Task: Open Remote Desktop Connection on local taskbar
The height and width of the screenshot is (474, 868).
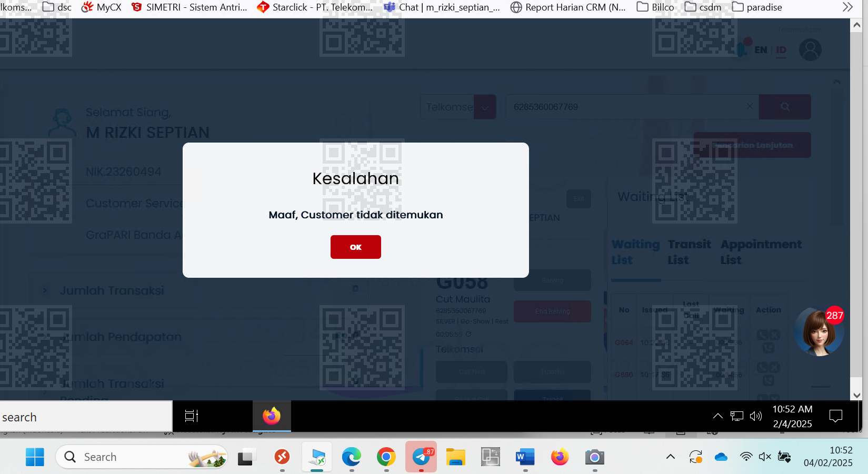Action: pyautogui.click(x=317, y=457)
